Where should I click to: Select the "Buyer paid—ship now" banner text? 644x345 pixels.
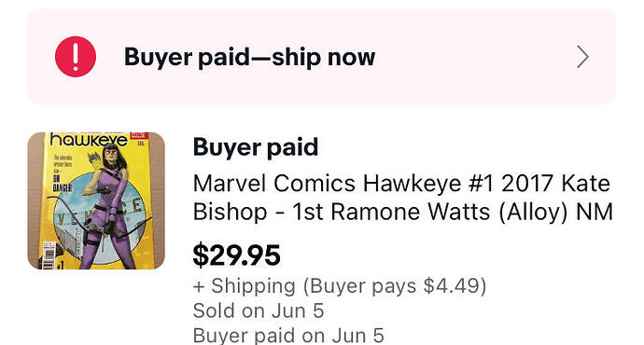tap(249, 57)
